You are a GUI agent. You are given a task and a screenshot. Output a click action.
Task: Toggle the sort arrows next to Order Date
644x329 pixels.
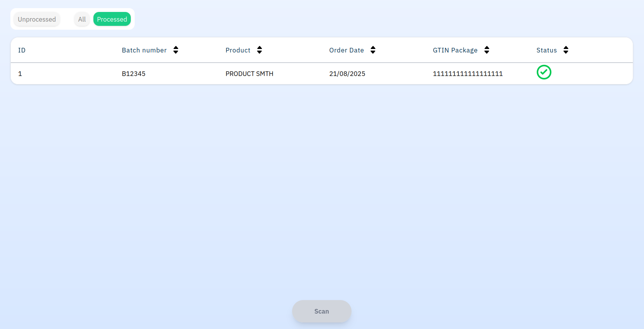click(373, 50)
